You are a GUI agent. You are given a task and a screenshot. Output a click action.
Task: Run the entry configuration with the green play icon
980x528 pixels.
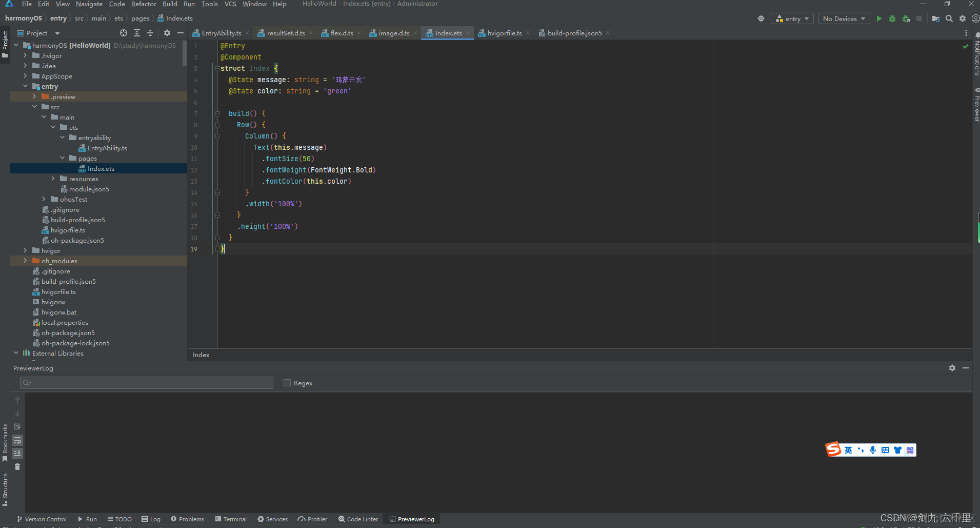[879, 18]
